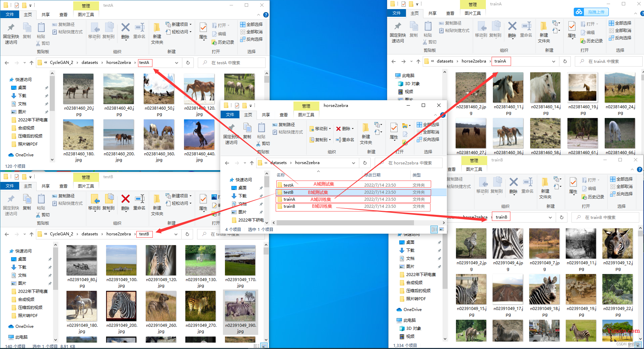644x349 pixels.
Task: Click Delete button in horse2zebra window ribbon
Action: point(345,128)
